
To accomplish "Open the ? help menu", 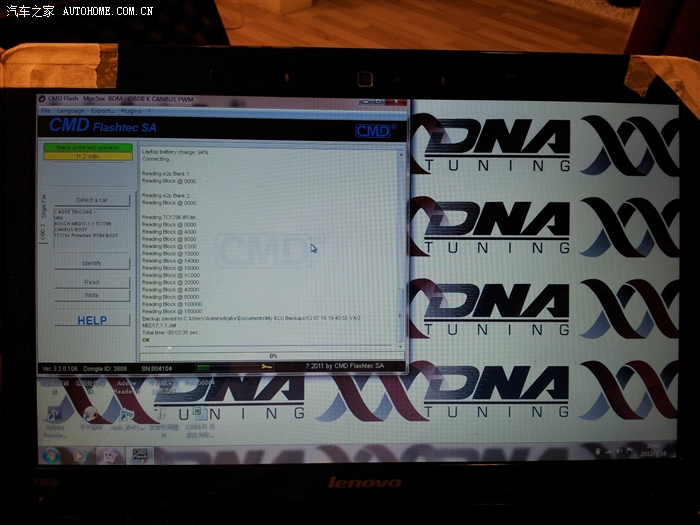I will click(x=150, y=111).
